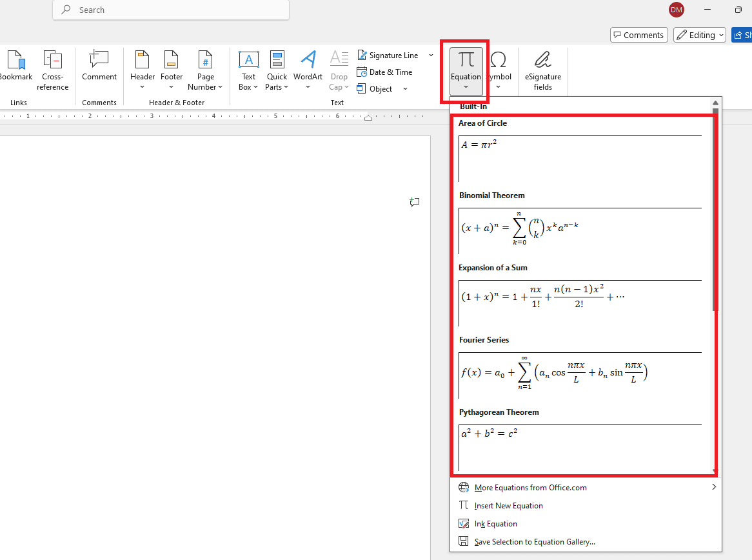This screenshot has height=560, width=752.
Task: Expand the Object dropdown arrow
Action: (405, 89)
